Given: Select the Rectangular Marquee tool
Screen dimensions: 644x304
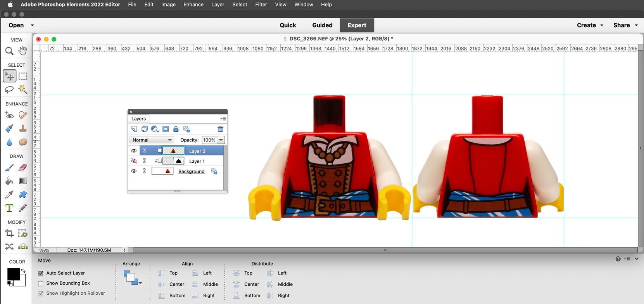Looking at the screenshot, I should click(23, 76).
